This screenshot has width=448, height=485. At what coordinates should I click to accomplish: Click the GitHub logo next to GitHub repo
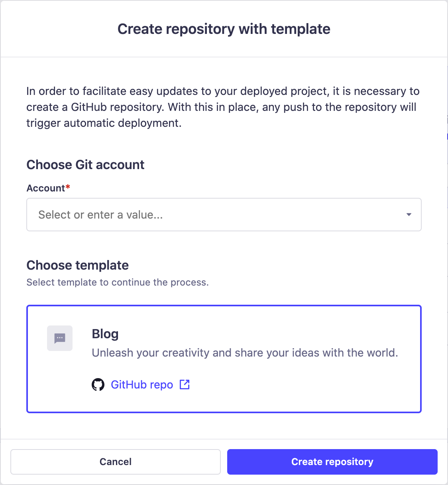tap(98, 384)
